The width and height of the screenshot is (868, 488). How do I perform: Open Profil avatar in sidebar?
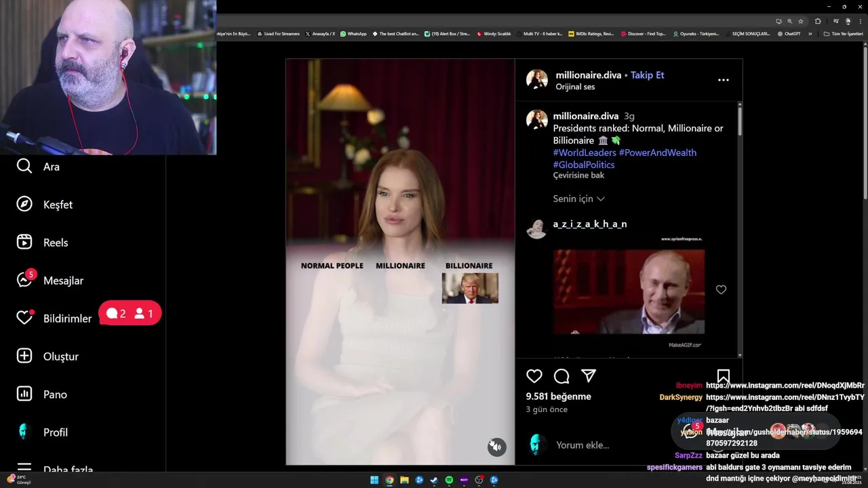(x=24, y=432)
